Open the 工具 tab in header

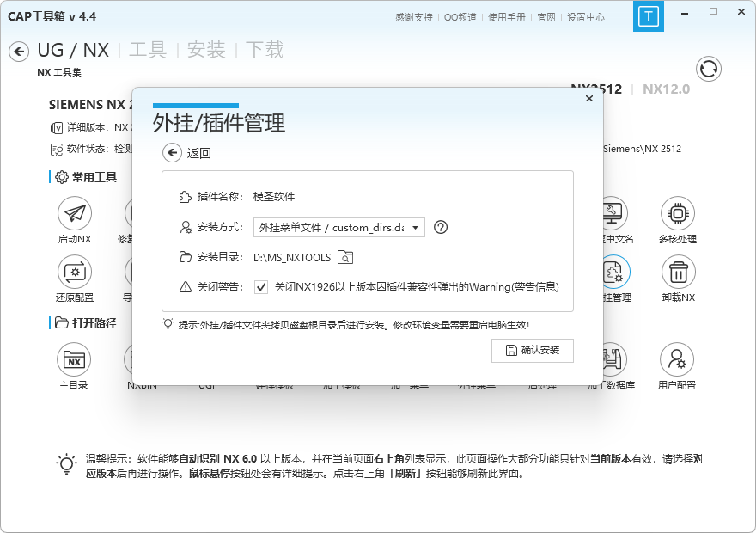coord(147,50)
